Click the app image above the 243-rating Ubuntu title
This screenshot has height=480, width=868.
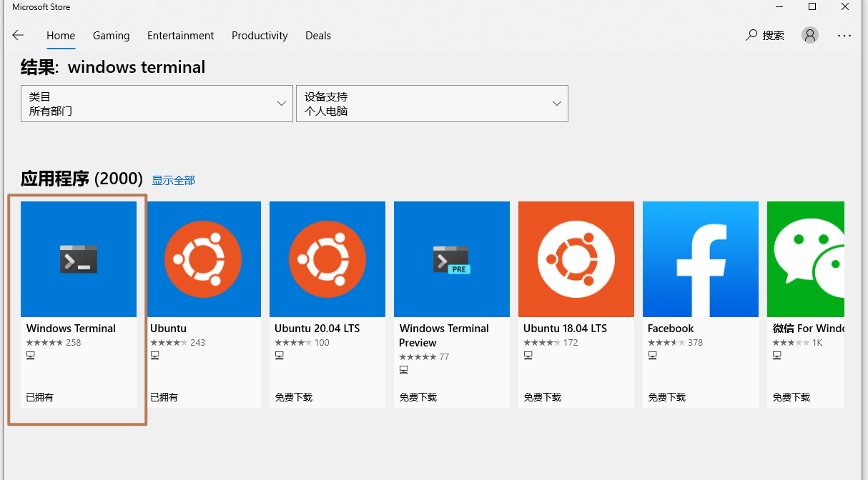pyautogui.click(x=203, y=259)
